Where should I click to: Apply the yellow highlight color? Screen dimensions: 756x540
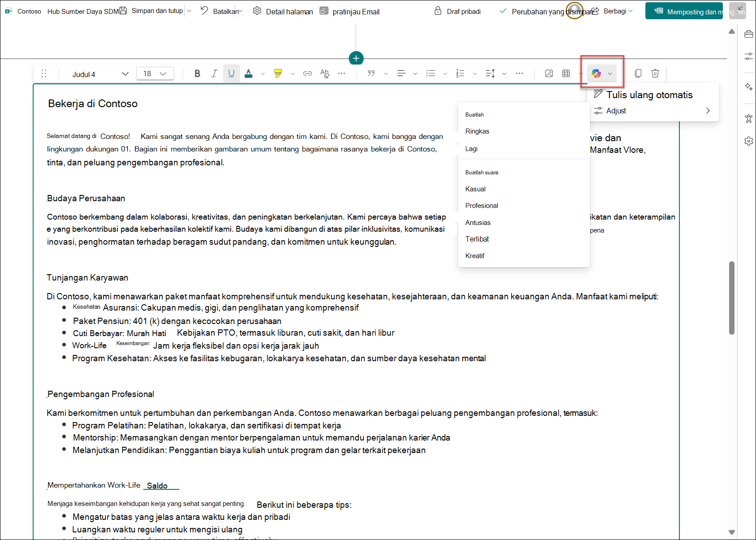(x=278, y=73)
